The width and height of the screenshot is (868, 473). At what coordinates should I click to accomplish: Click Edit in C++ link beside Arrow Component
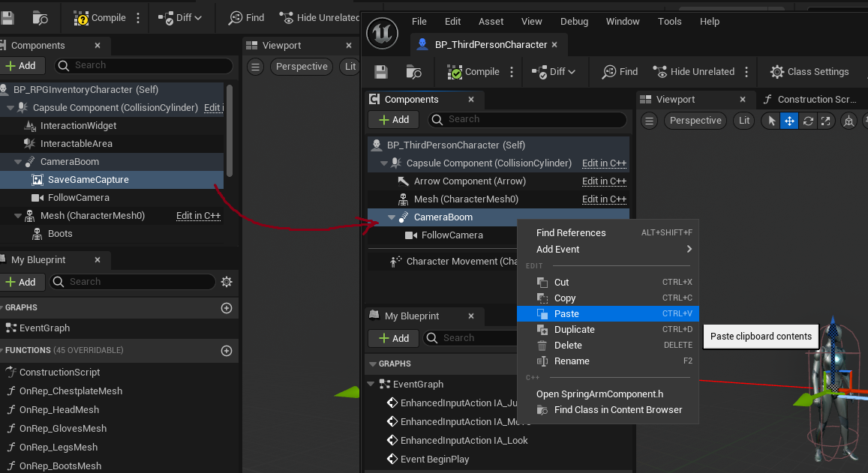pos(604,181)
